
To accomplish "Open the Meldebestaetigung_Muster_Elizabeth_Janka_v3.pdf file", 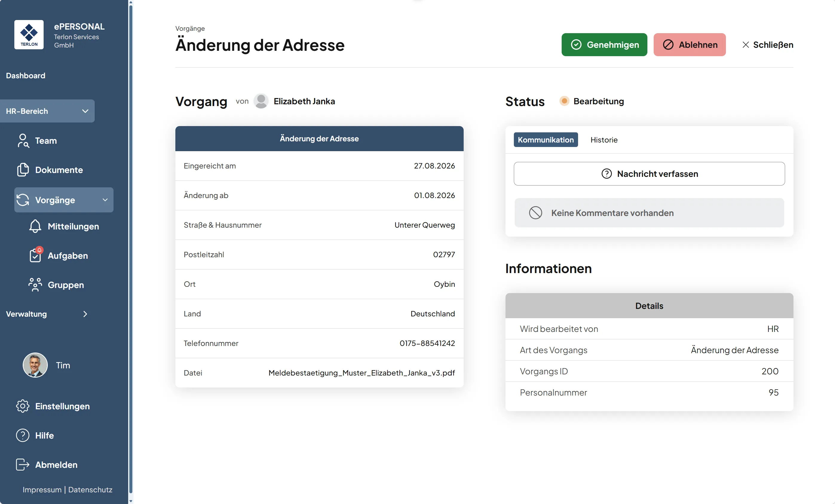I will [x=361, y=373].
